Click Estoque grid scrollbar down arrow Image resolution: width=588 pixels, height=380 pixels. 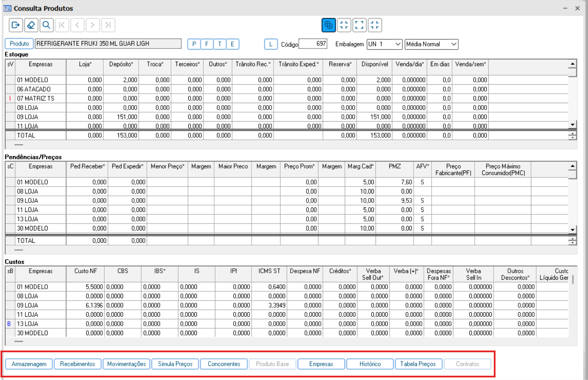(x=573, y=125)
